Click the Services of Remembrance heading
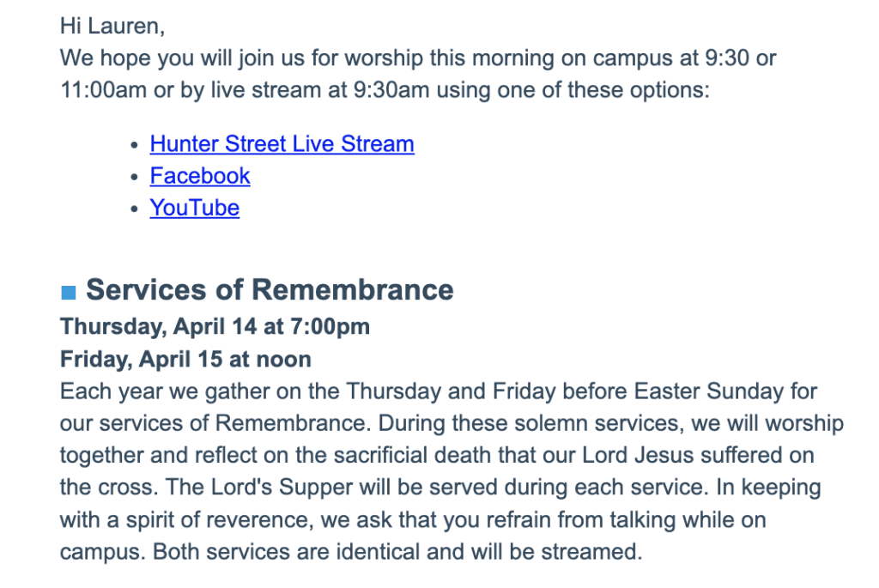The height and width of the screenshot is (588, 879). pyautogui.click(x=270, y=290)
